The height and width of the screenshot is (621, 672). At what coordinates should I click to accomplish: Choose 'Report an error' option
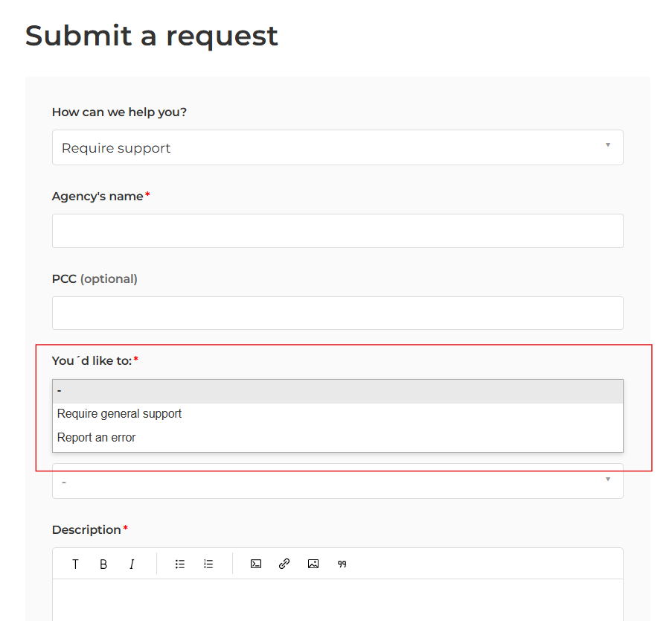(97, 438)
